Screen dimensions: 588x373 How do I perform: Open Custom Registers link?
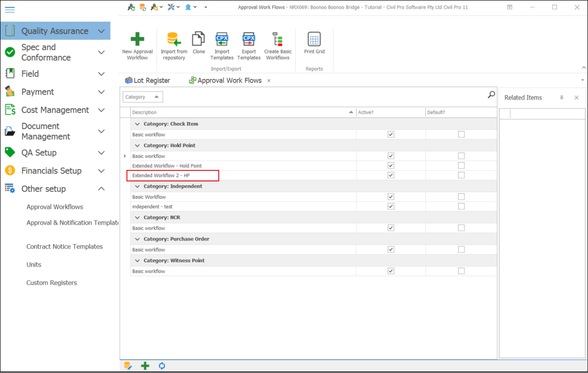pos(51,283)
